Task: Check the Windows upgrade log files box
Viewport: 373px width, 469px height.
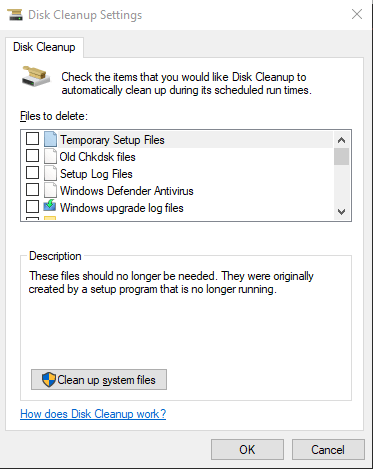Action: coord(32,206)
